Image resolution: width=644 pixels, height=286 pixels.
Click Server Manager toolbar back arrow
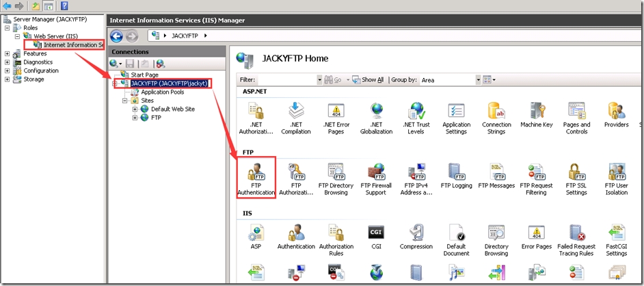click(x=7, y=5)
